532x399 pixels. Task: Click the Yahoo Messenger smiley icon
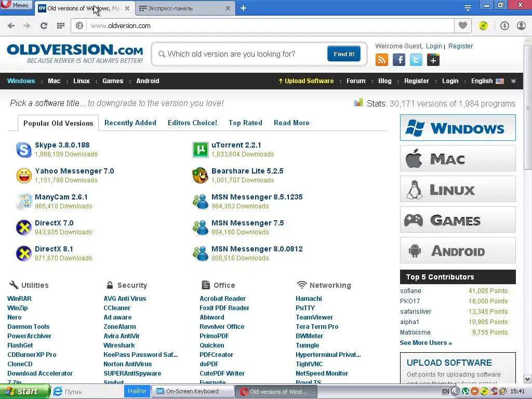point(24,176)
